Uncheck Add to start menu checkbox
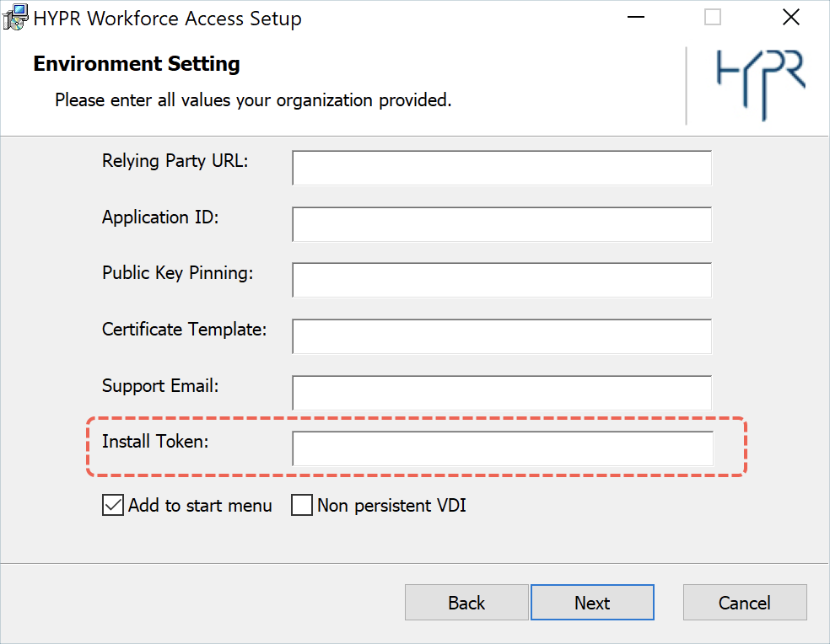Viewport: 830px width, 644px height. pyautogui.click(x=113, y=506)
